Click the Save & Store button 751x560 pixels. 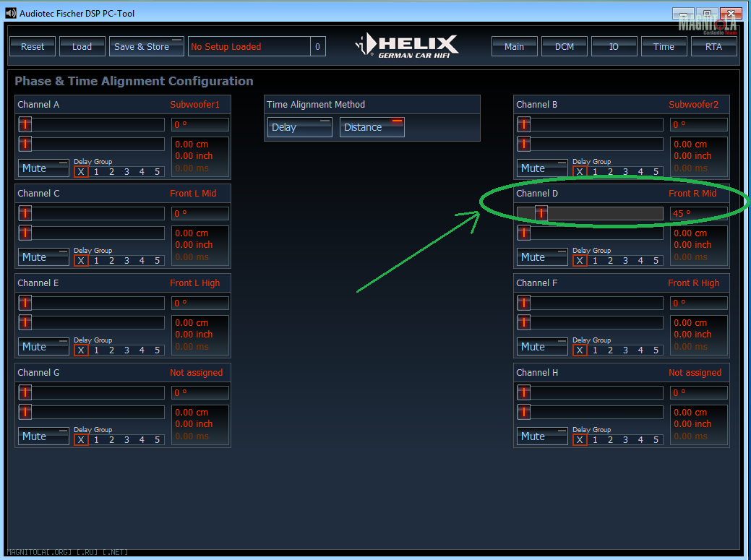147,46
